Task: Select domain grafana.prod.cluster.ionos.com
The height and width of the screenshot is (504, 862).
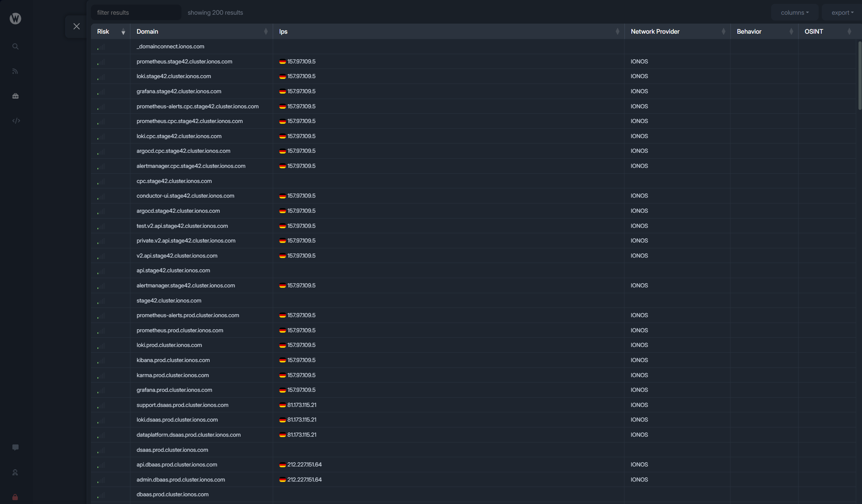Action: [x=174, y=390]
